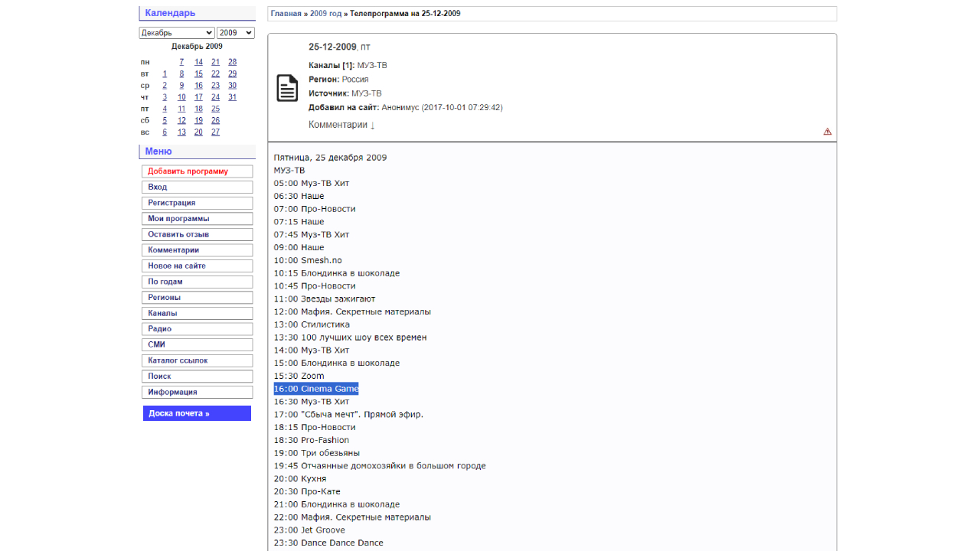This screenshot has height=551, width=980.
Task: Select calendar day 16
Action: click(198, 86)
